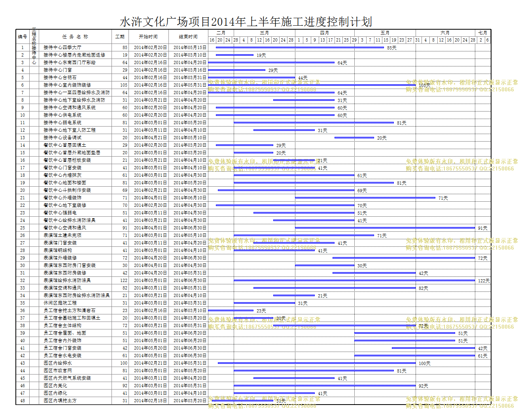Screen dimensions: 518x420
Task: Click the Gantt bar labeled 23天
Action: [231, 310]
